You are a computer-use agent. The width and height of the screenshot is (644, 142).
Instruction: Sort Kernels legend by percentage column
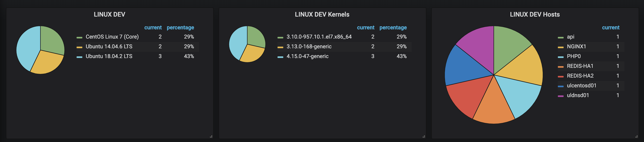coord(393,28)
